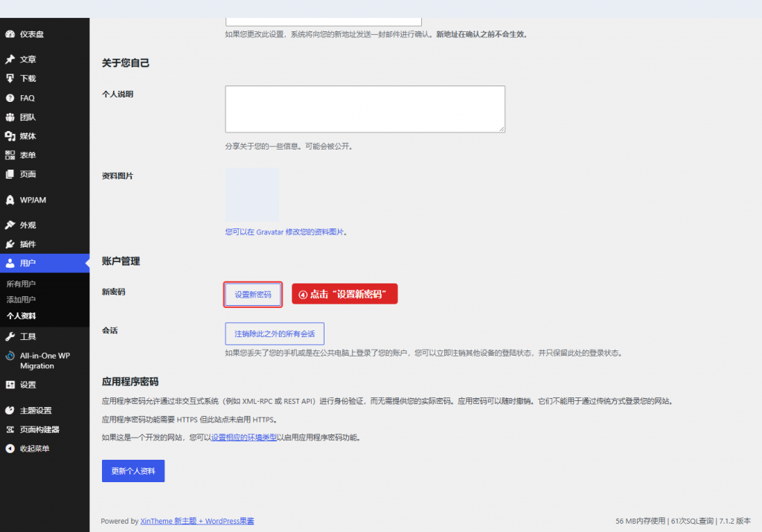This screenshot has height=532, width=762.
Task: Click the email input field at top
Action: pos(324,22)
